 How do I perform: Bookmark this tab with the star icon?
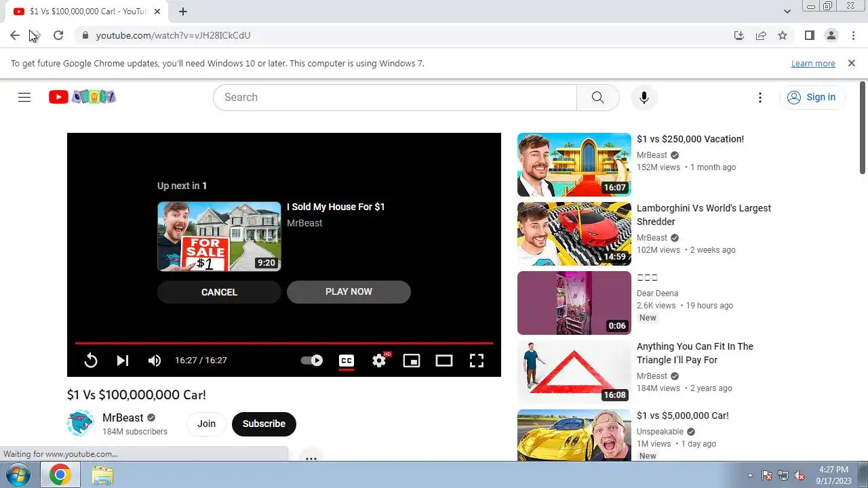(x=783, y=35)
